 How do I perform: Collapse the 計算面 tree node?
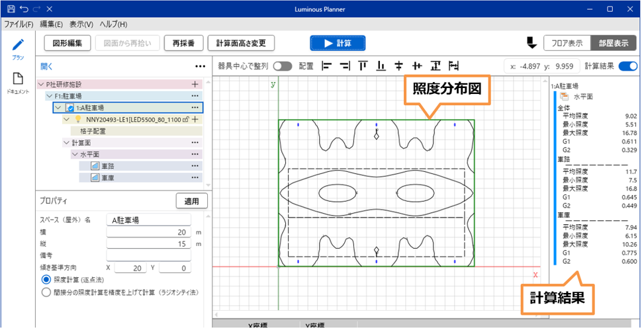tap(66, 143)
